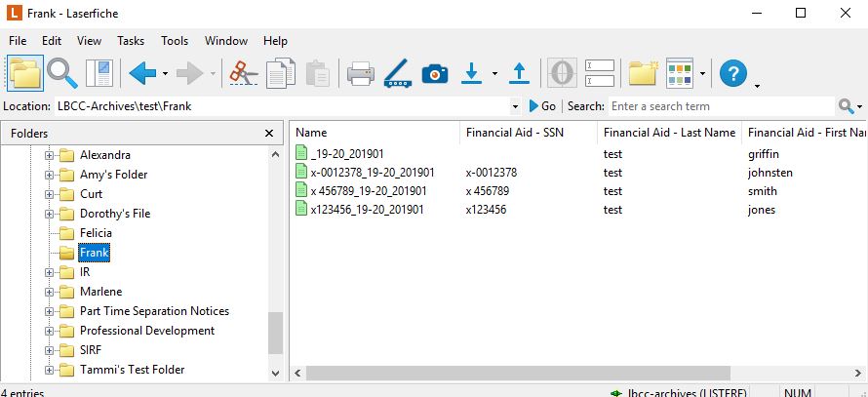Open the Tasks menu
Image resolution: width=868 pixels, height=397 pixels.
(131, 41)
